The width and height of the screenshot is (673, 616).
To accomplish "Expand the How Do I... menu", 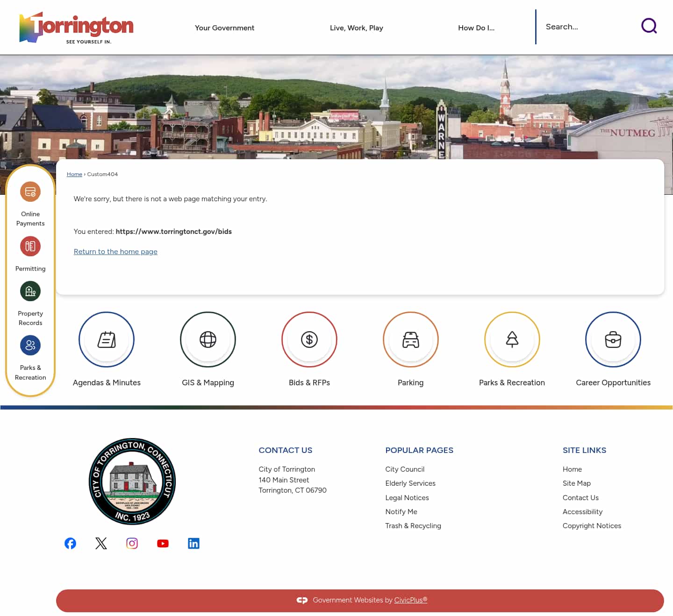I will pyautogui.click(x=476, y=28).
